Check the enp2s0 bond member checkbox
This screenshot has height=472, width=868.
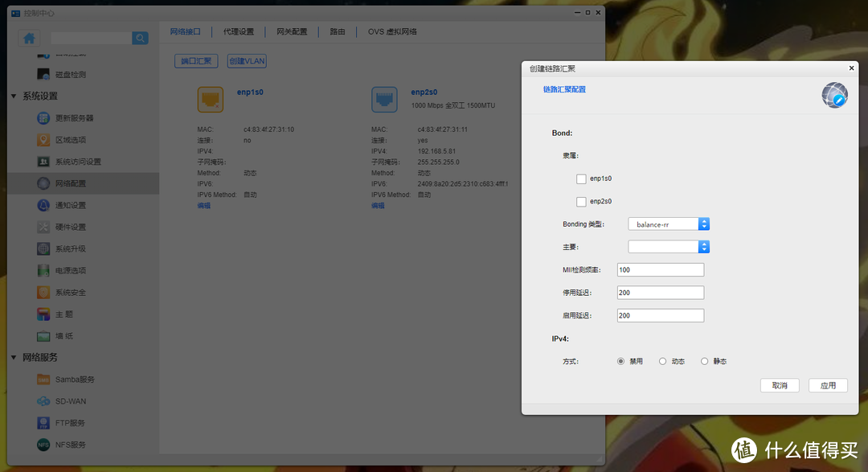pyautogui.click(x=581, y=201)
